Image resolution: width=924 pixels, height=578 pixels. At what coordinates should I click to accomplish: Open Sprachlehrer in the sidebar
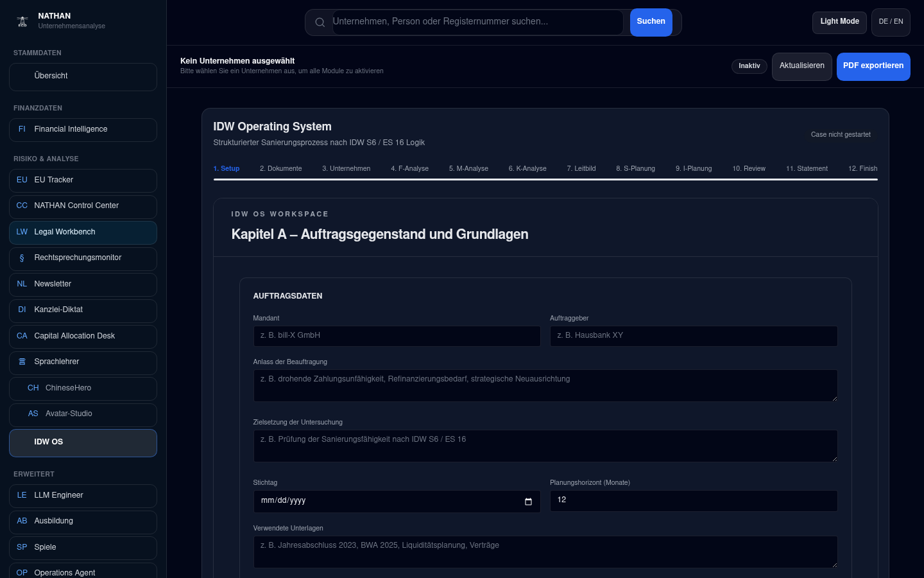point(83,363)
